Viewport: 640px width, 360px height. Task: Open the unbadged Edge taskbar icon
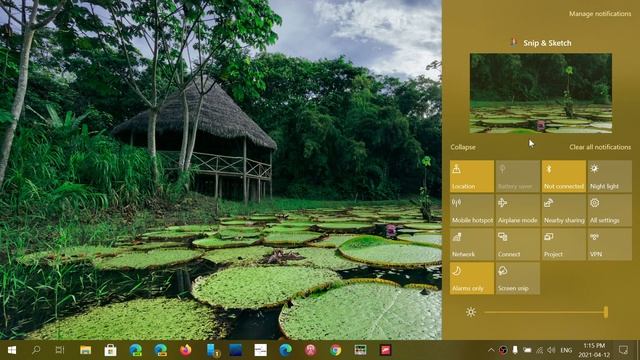[285, 350]
